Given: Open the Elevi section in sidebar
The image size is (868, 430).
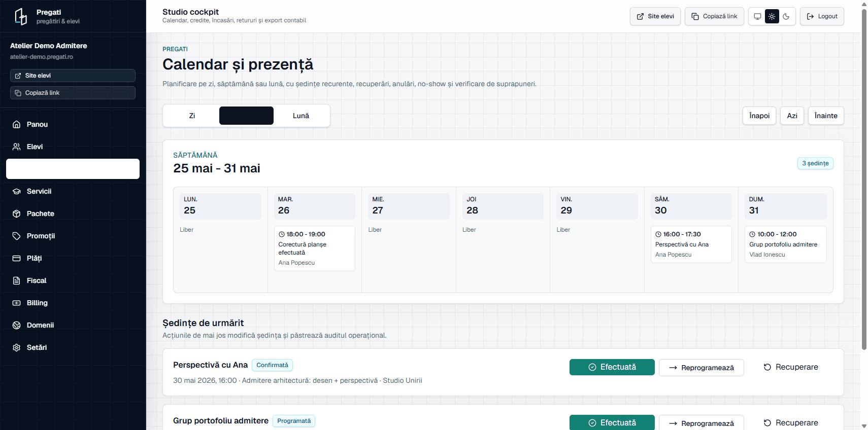Looking at the screenshot, I should click(x=73, y=147).
